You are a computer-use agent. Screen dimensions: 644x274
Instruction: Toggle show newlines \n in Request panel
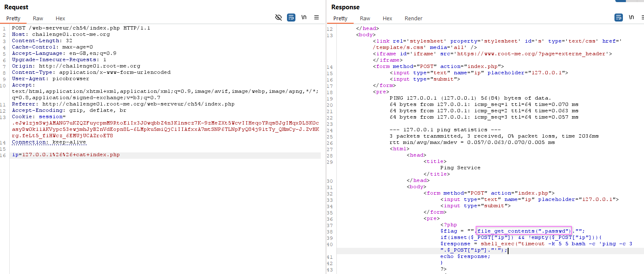pyautogui.click(x=304, y=17)
